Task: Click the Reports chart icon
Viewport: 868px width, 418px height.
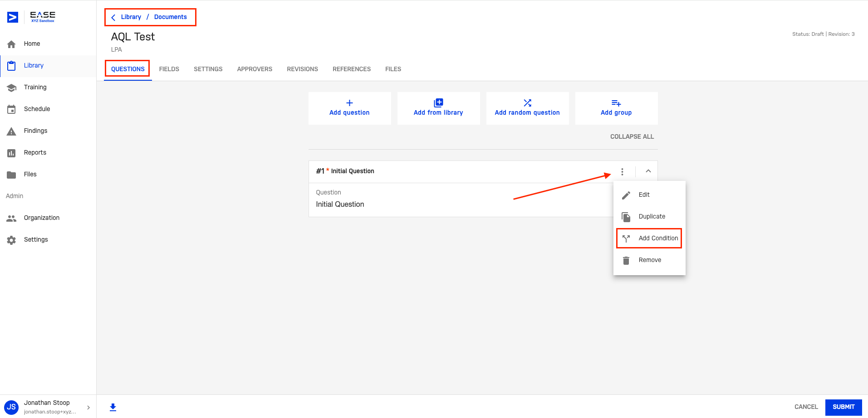Action: pos(11,153)
